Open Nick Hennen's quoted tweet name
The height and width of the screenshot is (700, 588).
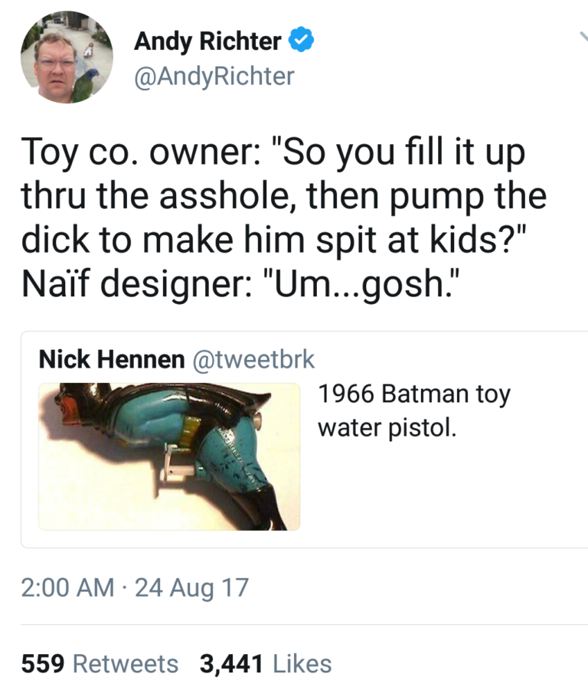click(112, 359)
